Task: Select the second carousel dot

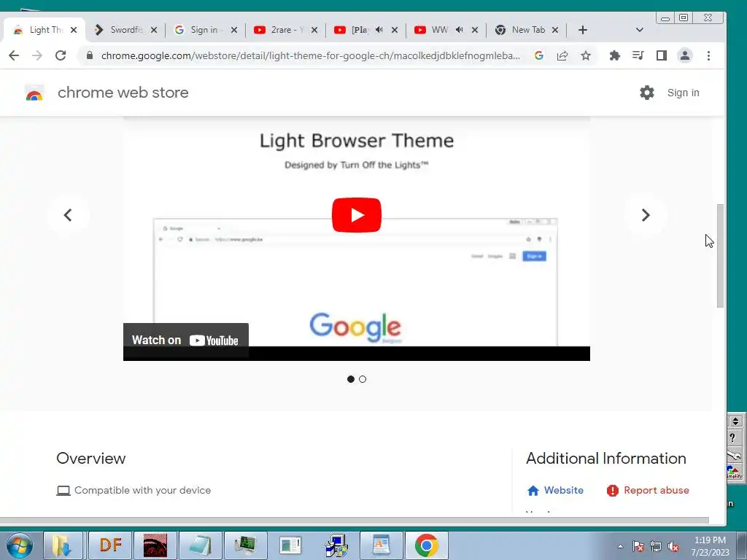Action: point(363,379)
